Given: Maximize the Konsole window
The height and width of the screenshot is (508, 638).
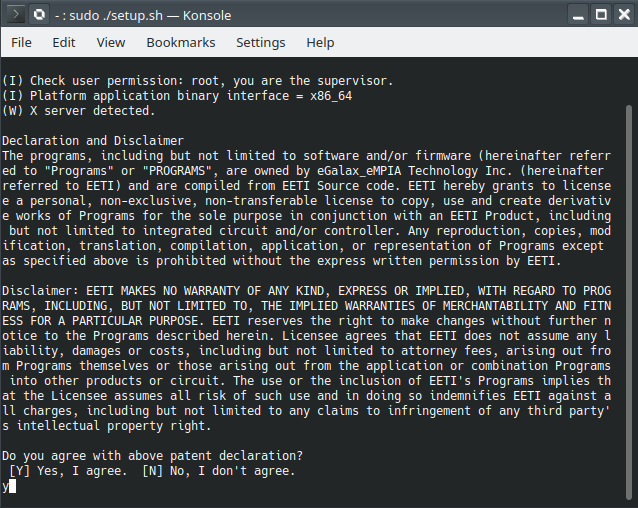Looking at the screenshot, I should tap(602, 15).
